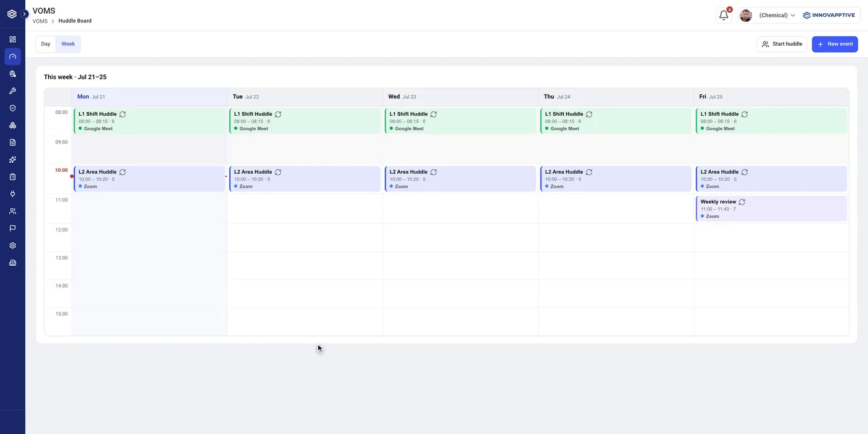Open Wednesday's L2 Area Huddle event

tap(461, 179)
